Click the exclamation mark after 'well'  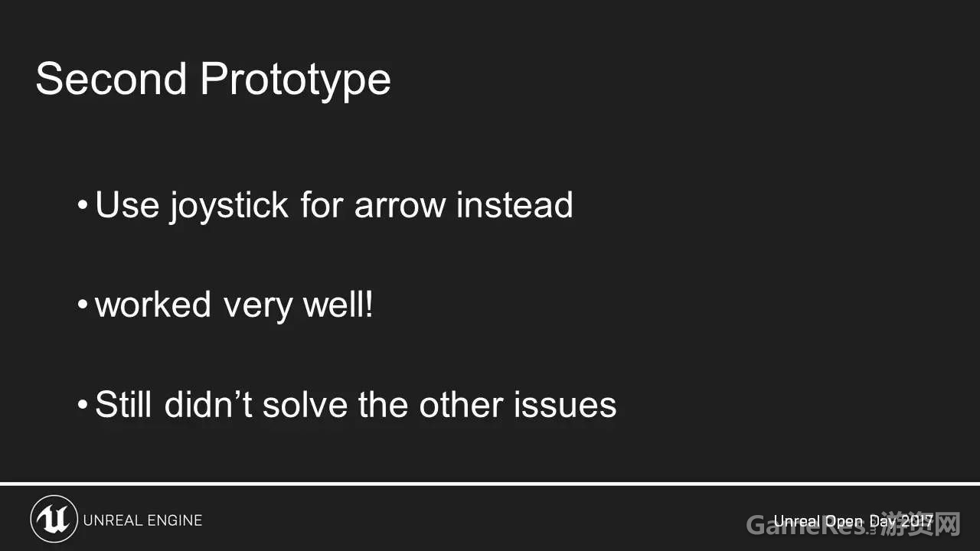coord(369,304)
